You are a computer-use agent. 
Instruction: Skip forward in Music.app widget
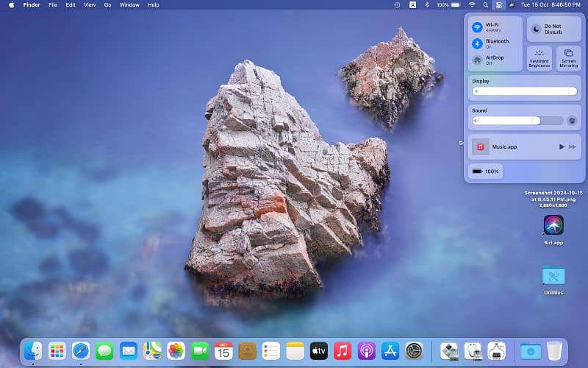[x=573, y=147]
